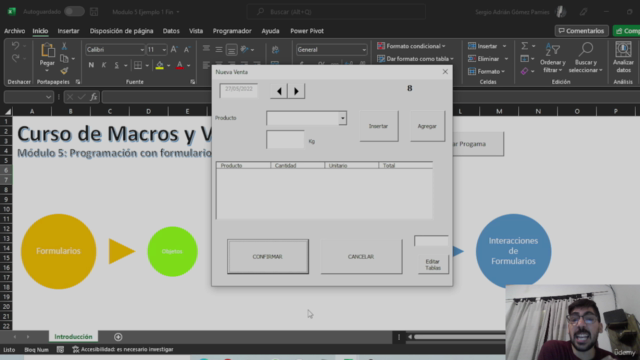Switch to the Insertar ribbon tab

(x=68, y=31)
